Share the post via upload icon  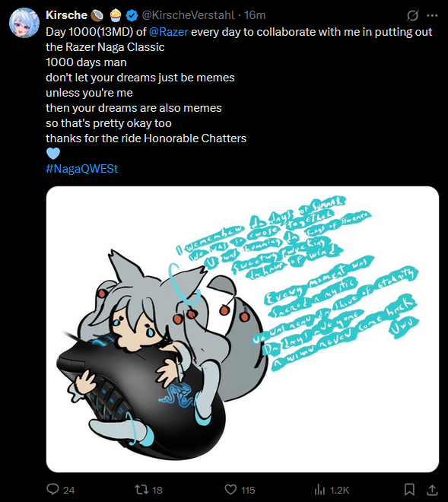click(x=432, y=490)
